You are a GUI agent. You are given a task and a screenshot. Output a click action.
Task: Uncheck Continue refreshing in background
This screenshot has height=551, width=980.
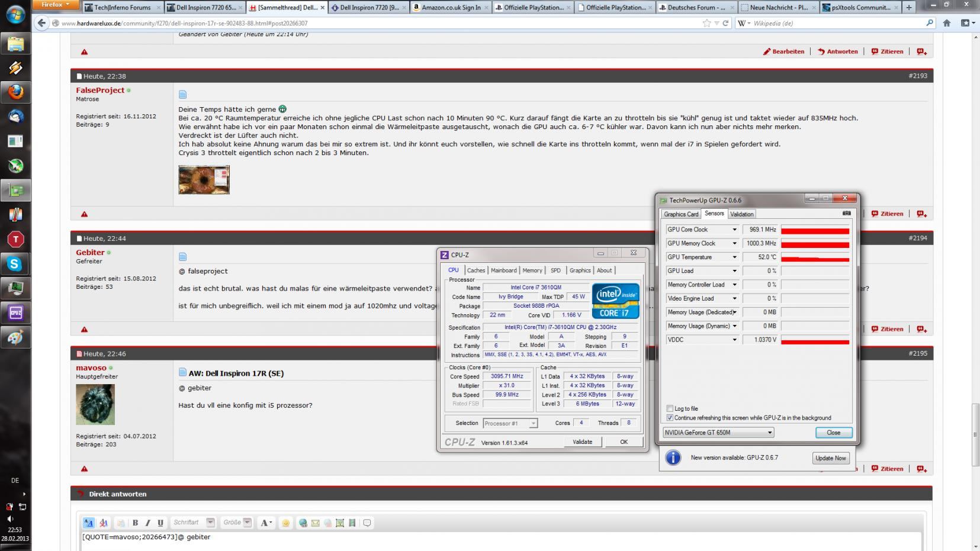tap(670, 418)
